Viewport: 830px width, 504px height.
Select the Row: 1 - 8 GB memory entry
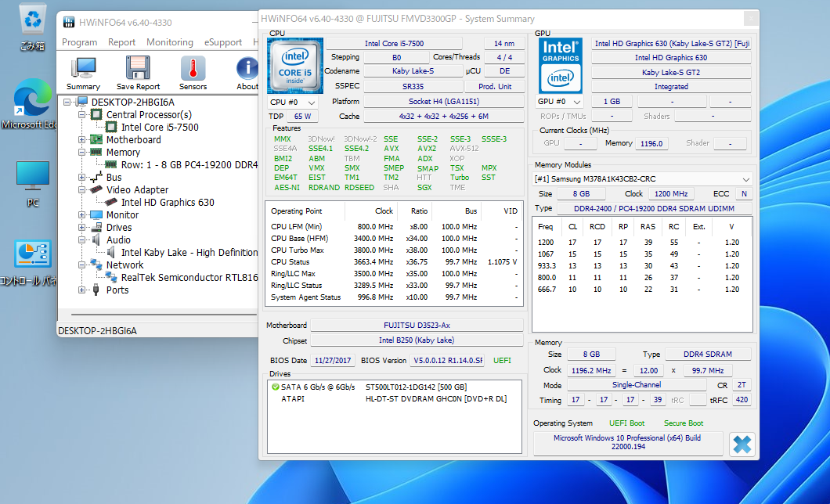click(189, 165)
